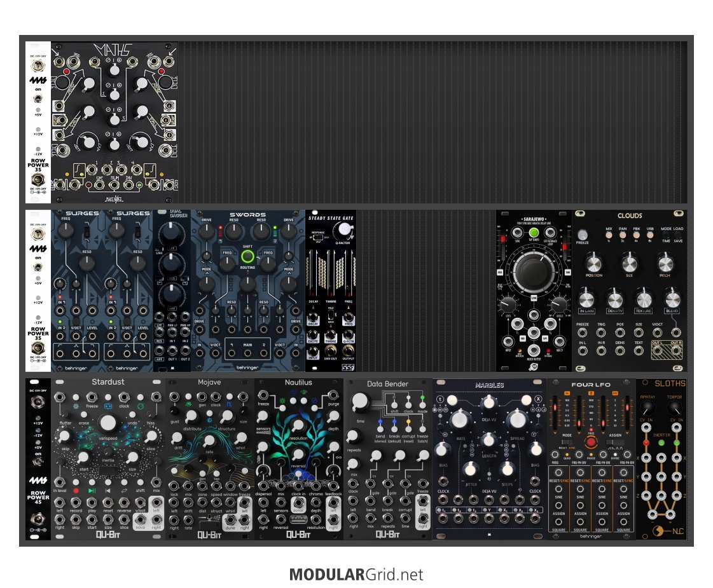
Task: Flip the ASSIGN switch on Four LFO
Action: (615, 442)
